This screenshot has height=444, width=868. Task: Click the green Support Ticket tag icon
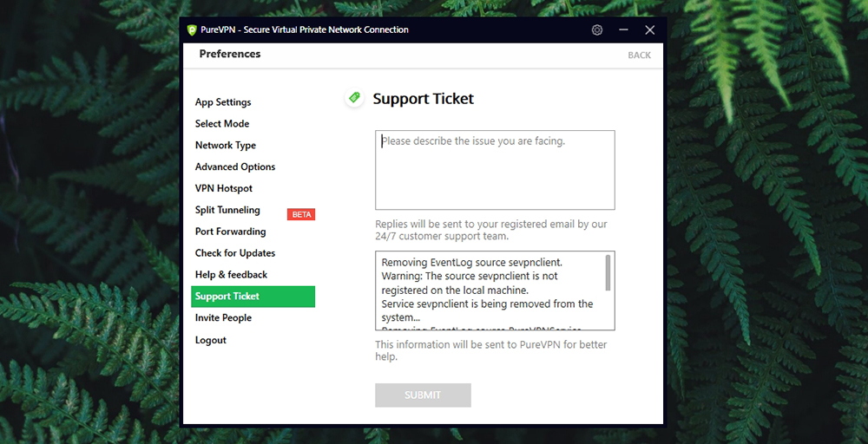tap(354, 98)
